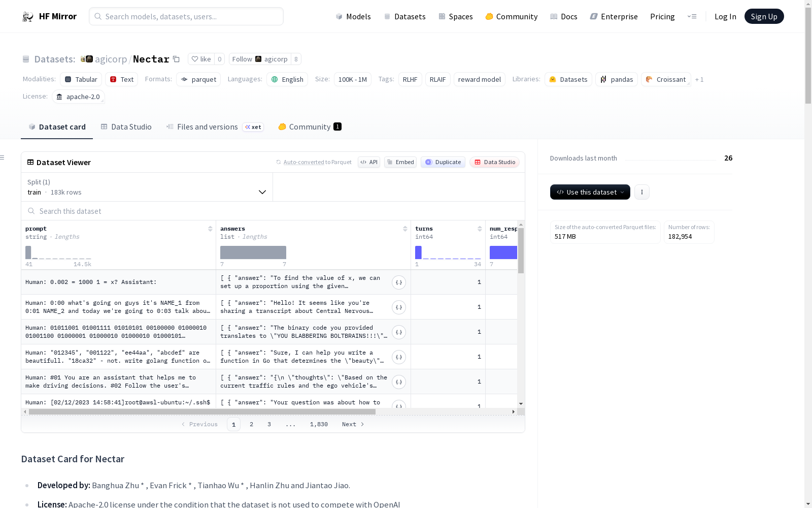Open cell viewer for the 0.002 = 1000 answer row
This screenshot has width=812, height=508.
(x=399, y=282)
